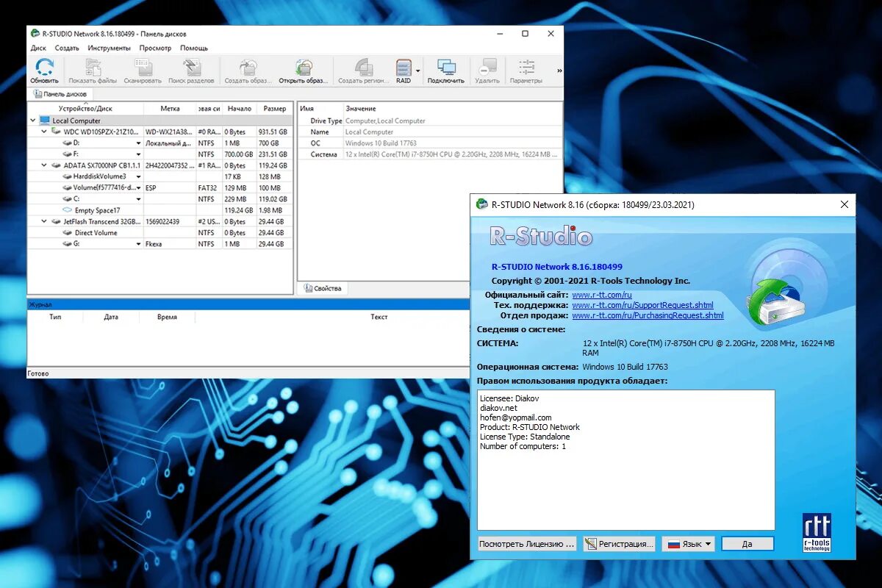Open the PurchasingRequest.shtml link
This screenshot has height=588, width=882.
point(648,315)
